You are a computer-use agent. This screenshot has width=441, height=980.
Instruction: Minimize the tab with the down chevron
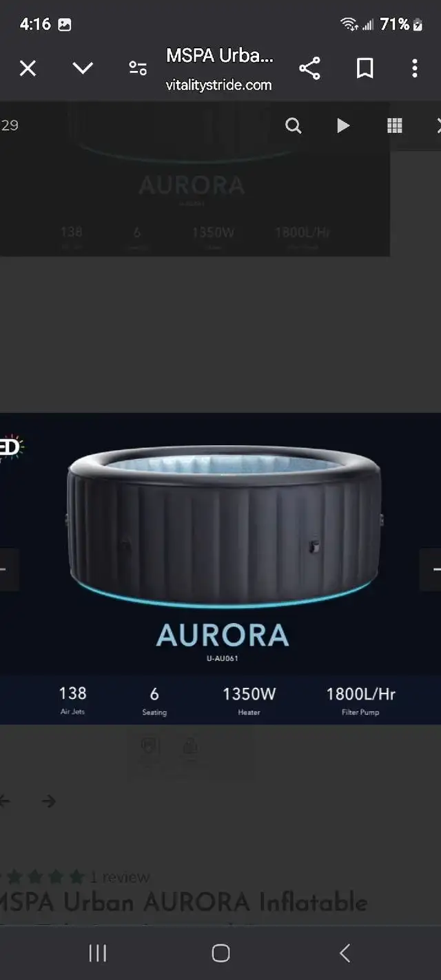[x=83, y=68]
